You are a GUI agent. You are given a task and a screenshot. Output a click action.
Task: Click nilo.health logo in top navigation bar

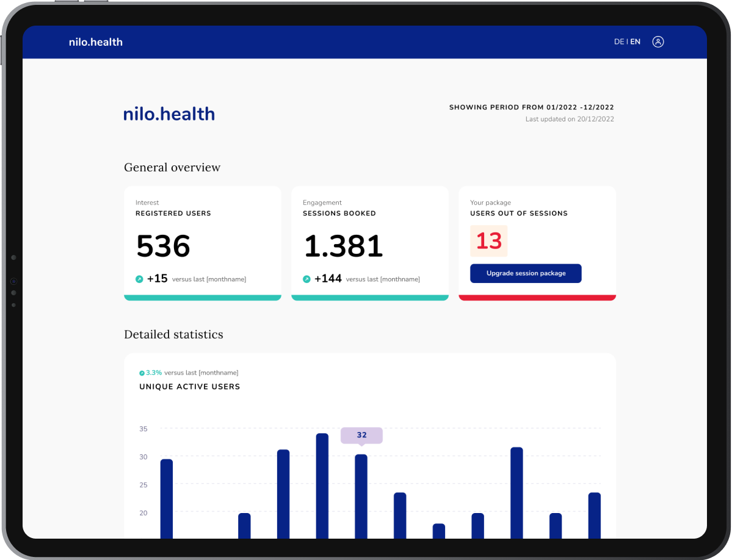96,42
